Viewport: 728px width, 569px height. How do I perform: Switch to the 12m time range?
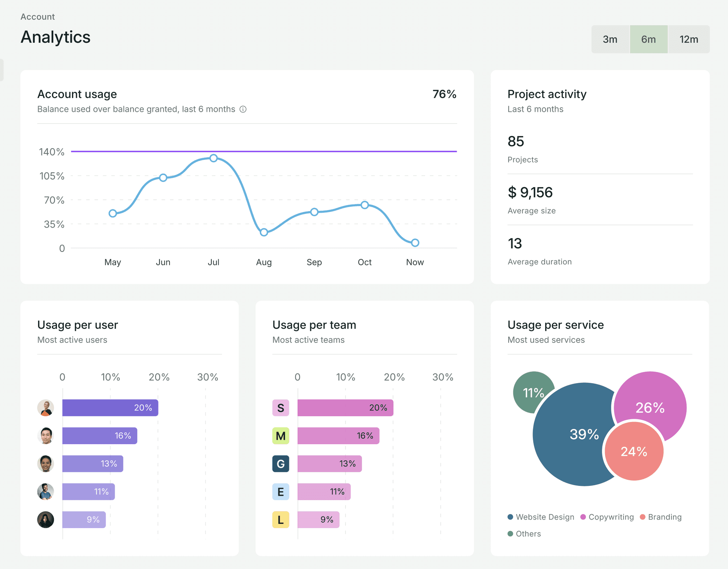(689, 39)
